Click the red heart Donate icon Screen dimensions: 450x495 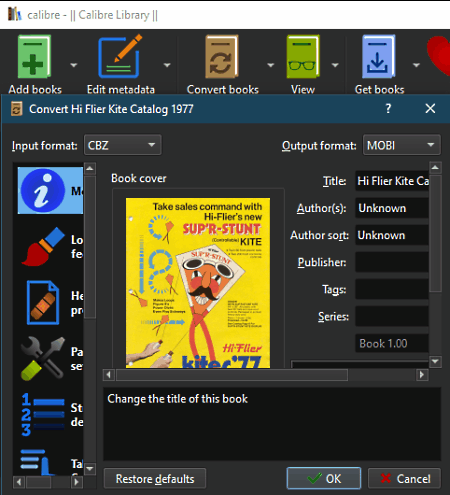(x=439, y=55)
